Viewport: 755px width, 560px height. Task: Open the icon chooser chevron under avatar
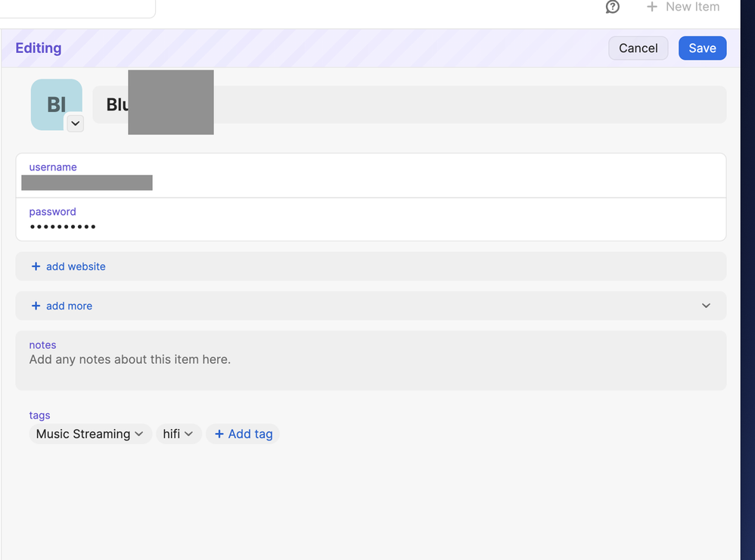tap(75, 123)
